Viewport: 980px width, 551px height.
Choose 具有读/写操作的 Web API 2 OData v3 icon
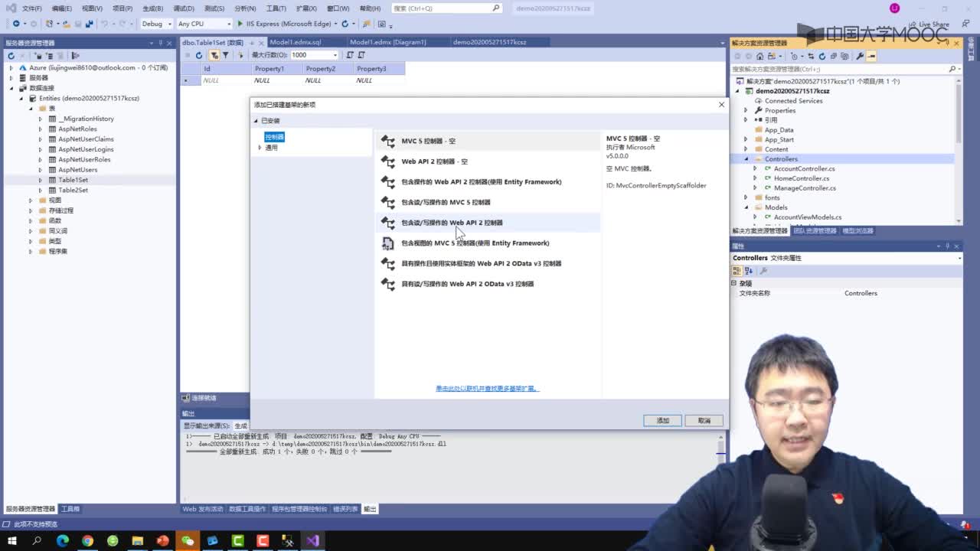point(388,284)
